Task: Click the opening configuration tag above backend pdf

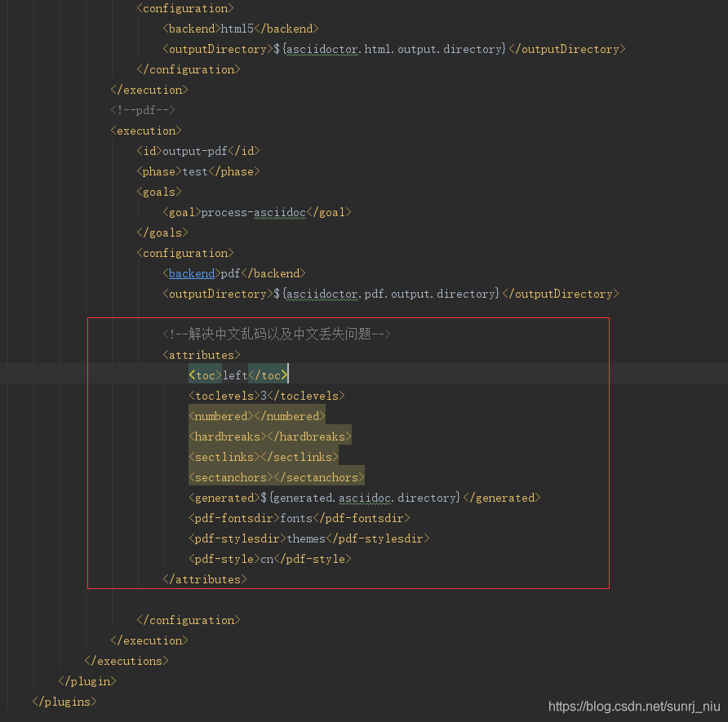Action: click(185, 254)
